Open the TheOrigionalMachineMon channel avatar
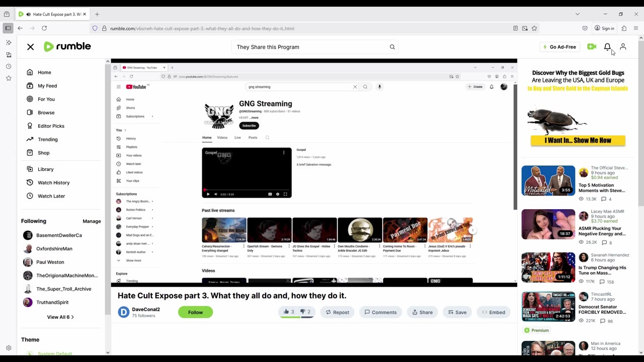The image size is (644, 362). coord(28,276)
